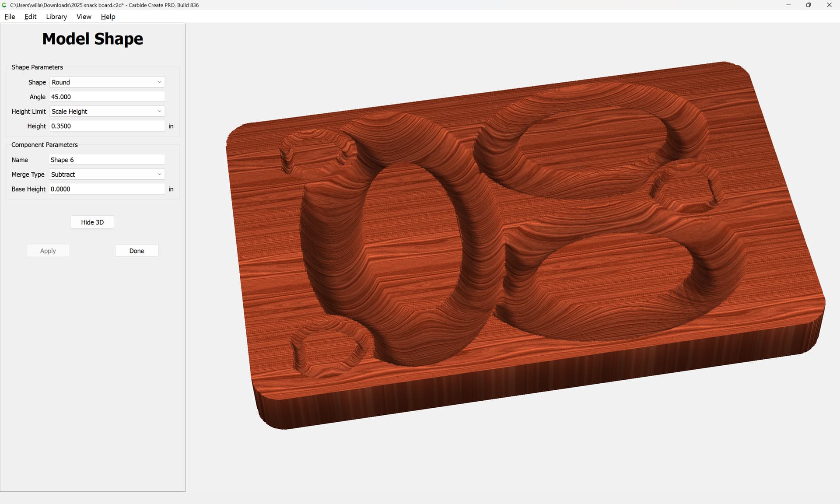
Task: Restore down the application window
Action: [808, 5]
